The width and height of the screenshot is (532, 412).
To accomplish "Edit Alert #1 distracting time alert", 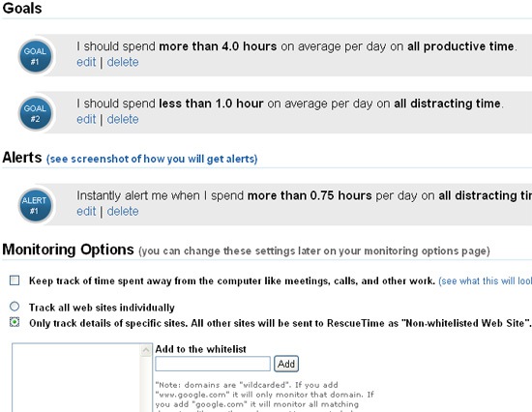I will [x=86, y=212].
